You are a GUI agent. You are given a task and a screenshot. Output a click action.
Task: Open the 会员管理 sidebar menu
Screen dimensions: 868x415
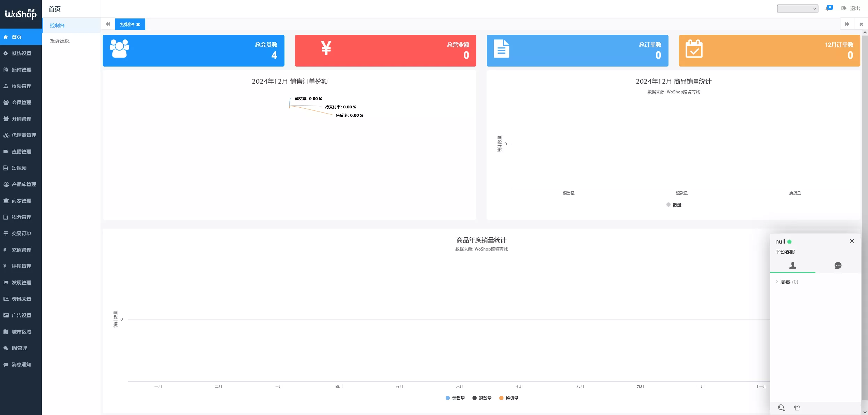point(21,102)
